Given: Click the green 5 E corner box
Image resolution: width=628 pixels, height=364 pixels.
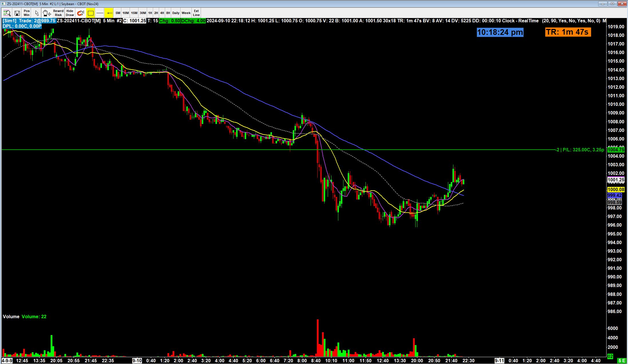Looking at the screenshot, I should pyautogui.click(x=622, y=361).
